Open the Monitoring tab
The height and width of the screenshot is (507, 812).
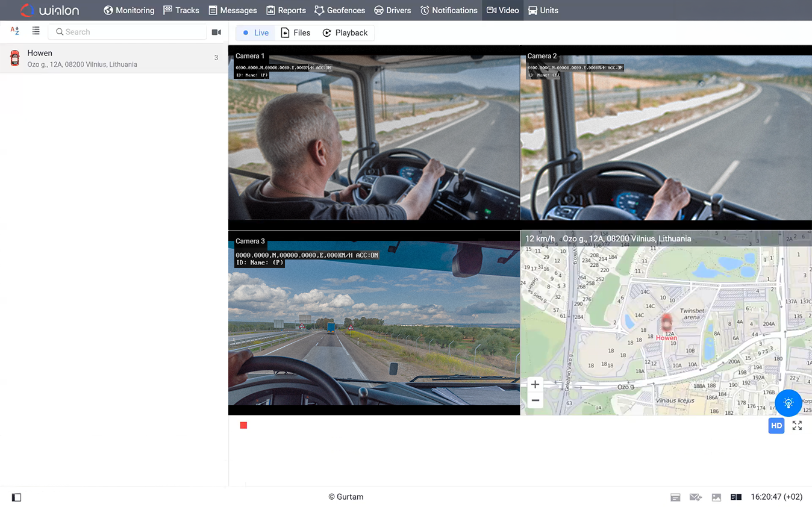129,10
